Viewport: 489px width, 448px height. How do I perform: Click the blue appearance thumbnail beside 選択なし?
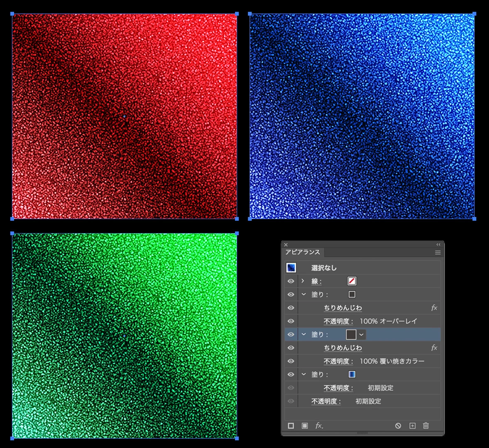click(x=291, y=268)
